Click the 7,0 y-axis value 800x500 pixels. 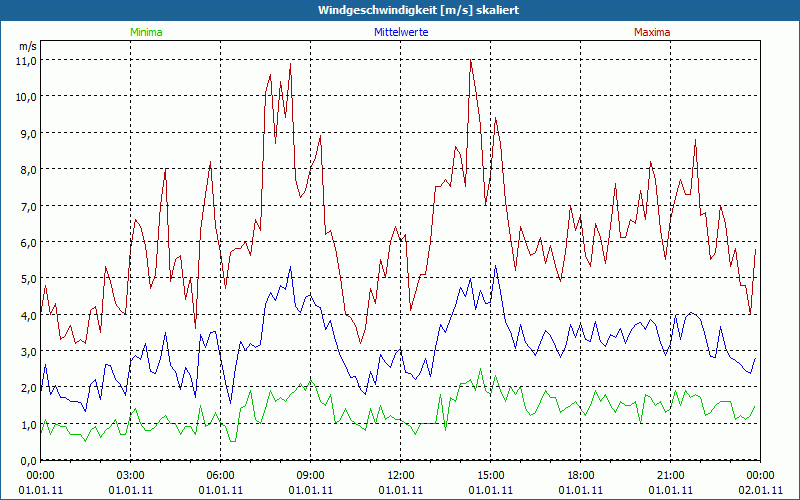click(28, 207)
